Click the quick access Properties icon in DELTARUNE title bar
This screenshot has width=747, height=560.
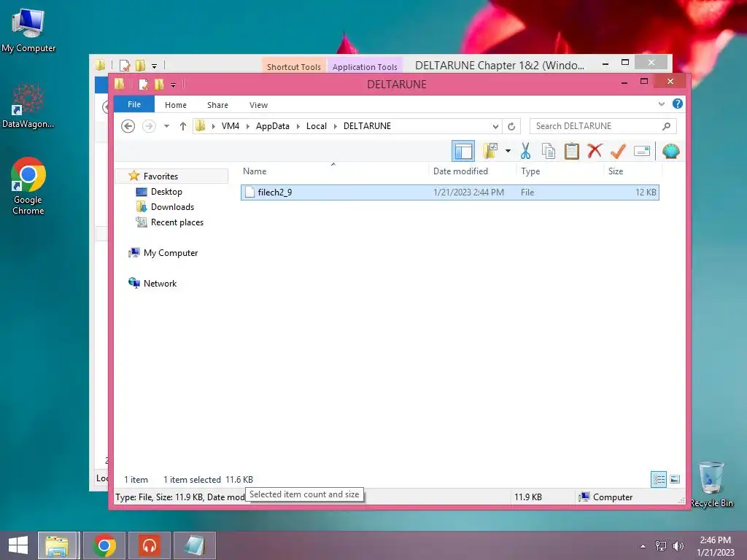(x=143, y=85)
